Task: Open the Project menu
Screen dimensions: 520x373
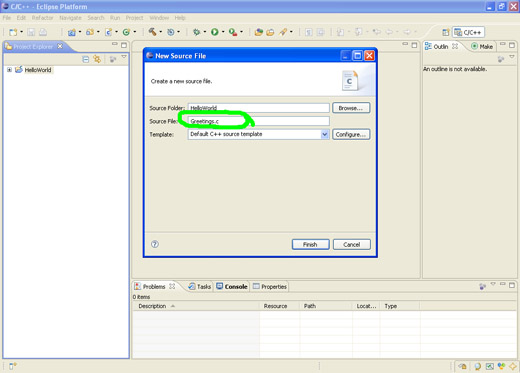Action: click(134, 18)
